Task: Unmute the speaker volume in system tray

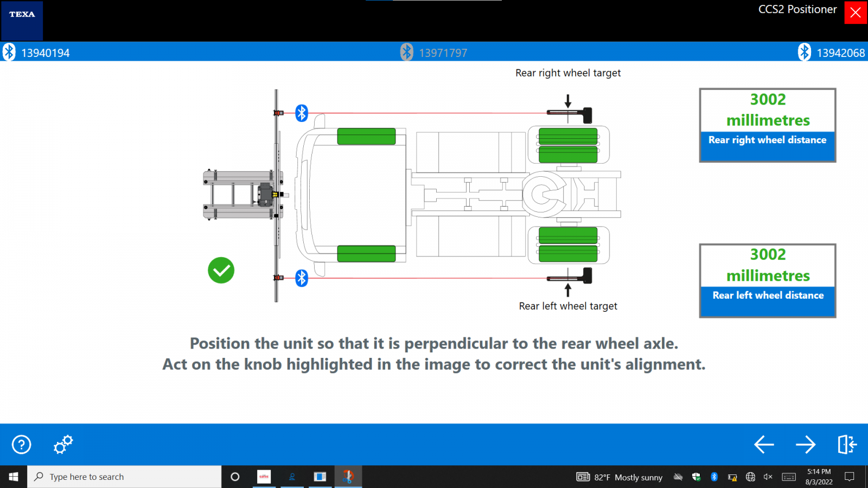Action: click(x=768, y=477)
